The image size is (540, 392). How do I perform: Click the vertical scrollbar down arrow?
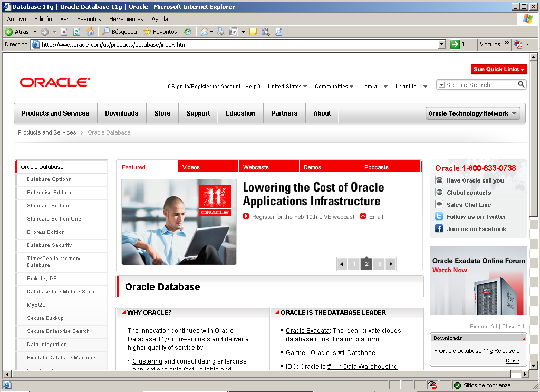533,365
